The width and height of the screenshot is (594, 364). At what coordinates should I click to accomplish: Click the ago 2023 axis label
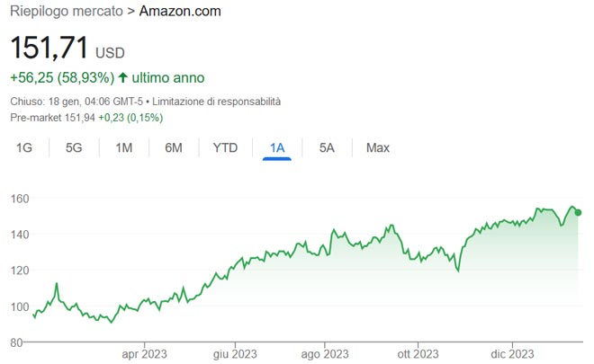point(324,353)
